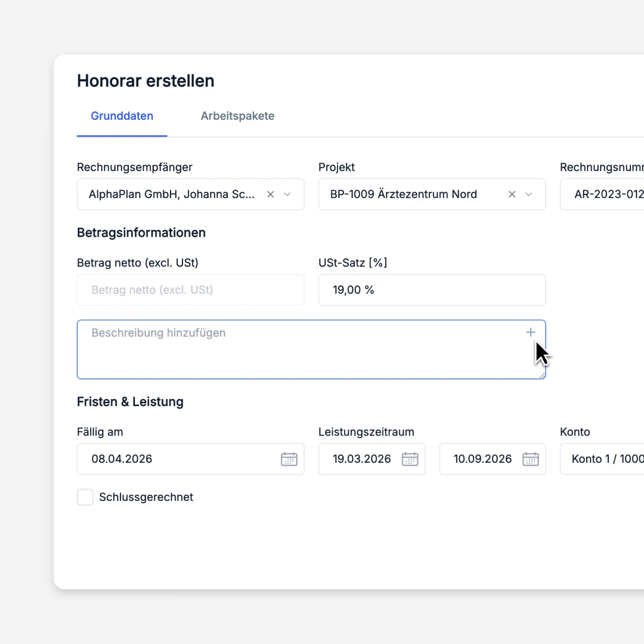The width and height of the screenshot is (644, 644).
Task: Edit Leistungszeitraum end date 10.09.2026
Action: [493, 459]
